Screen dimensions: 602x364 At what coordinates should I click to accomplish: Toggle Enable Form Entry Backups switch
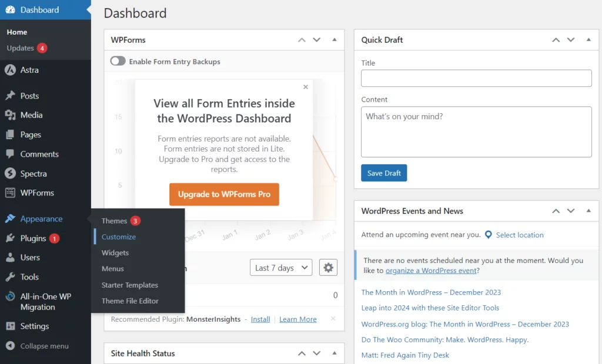[x=118, y=61]
